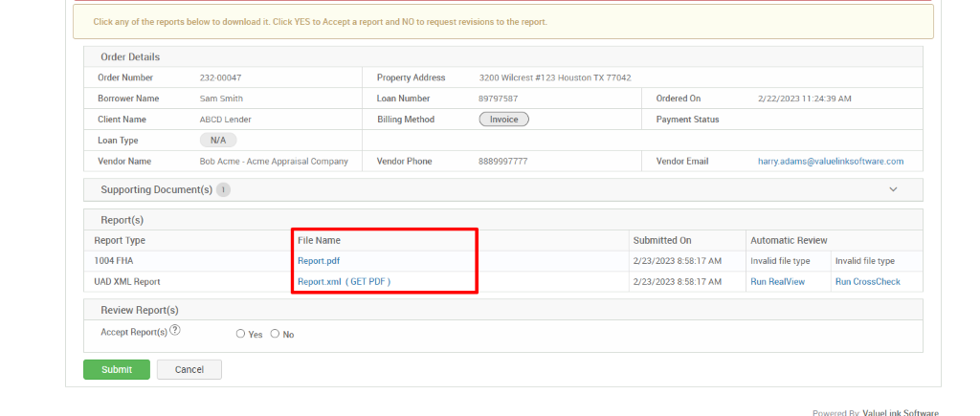Download the Report.xml file
This screenshot has height=416, width=980.
click(320, 282)
